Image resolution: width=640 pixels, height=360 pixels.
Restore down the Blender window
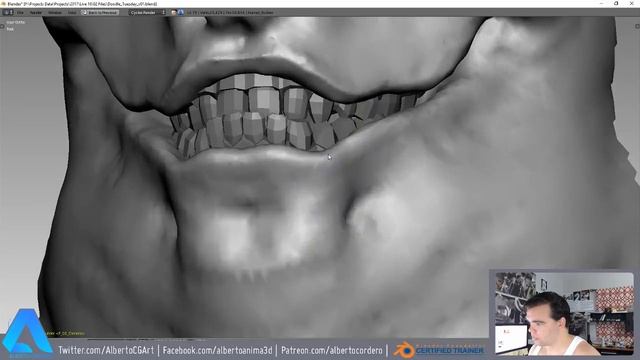[x=616, y=3]
